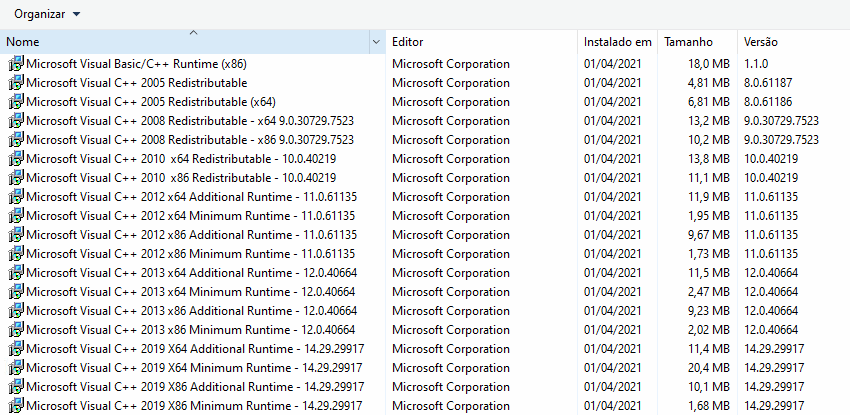The width and height of the screenshot is (850, 415).
Task: Click the icon for 2013 x86 Additional Runtime
Action: click(17, 311)
